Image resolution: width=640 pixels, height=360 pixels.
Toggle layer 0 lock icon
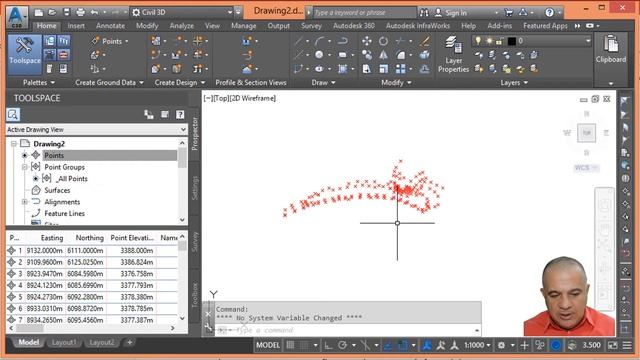(499, 41)
